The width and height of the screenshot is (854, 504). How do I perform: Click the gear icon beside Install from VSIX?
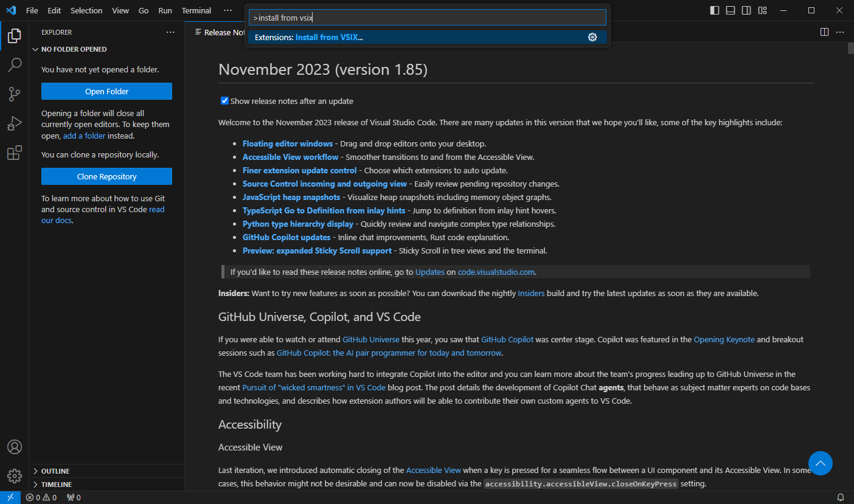[592, 37]
